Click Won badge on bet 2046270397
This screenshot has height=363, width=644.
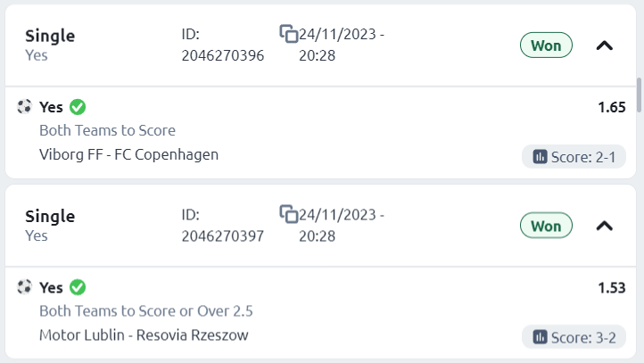coord(546,226)
